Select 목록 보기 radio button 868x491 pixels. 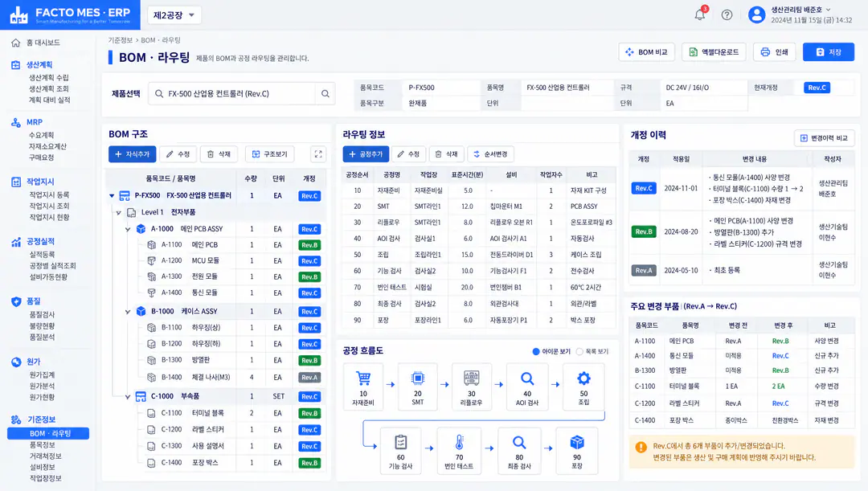[579, 351]
